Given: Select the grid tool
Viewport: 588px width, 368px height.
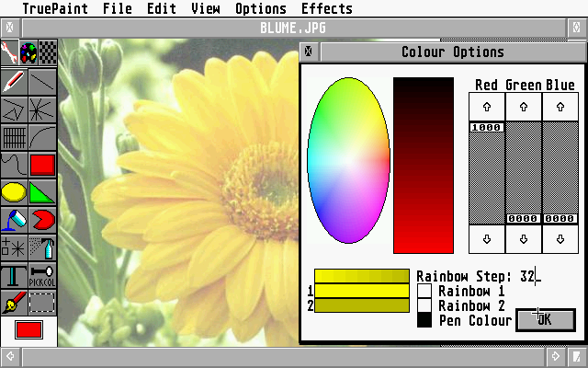Looking at the screenshot, I should click(x=15, y=137).
